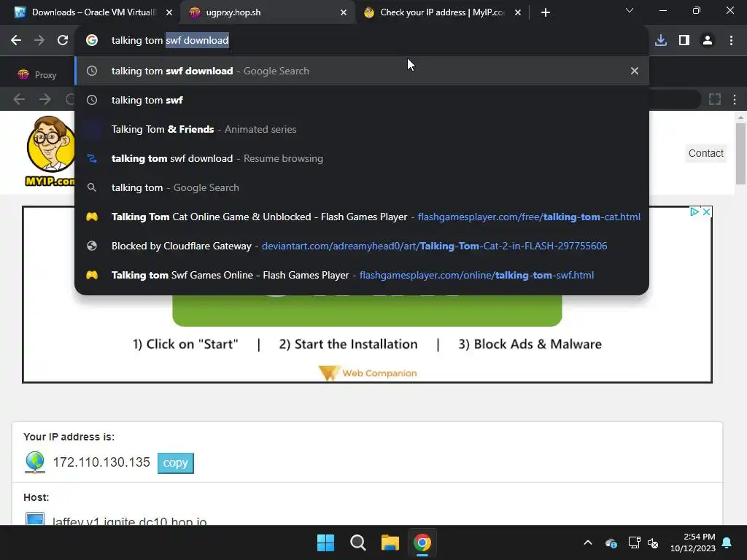Image resolution: width=747 pixels, height=560 pixels.
Task: Open Windows Search from the taskbar
Action: [357, 542]
